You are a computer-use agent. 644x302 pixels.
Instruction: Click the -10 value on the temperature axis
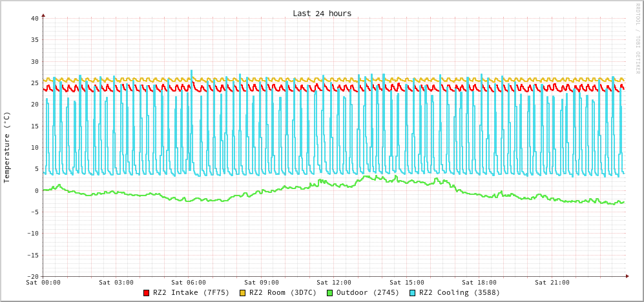[x=33, y=233]
